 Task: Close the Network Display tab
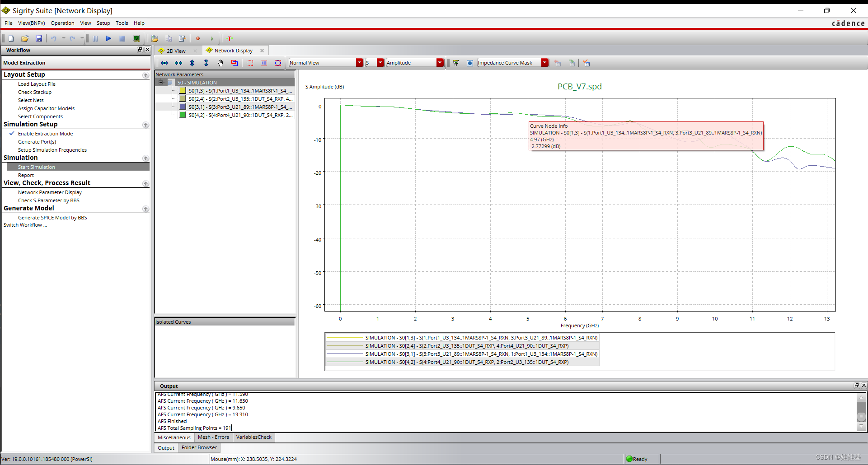[x=262, y=51]
